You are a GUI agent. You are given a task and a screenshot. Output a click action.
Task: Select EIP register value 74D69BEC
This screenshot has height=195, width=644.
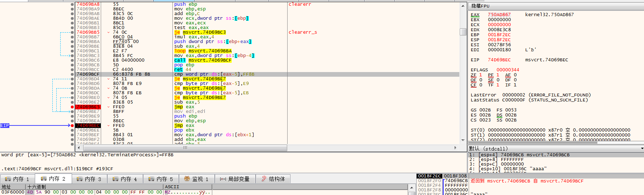pyautogui.click(x=499, y=60)
